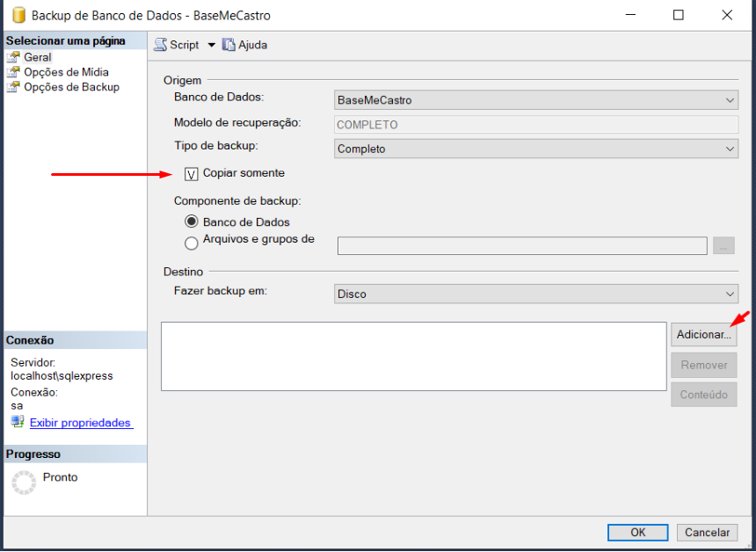
Task: Confirm the backup with OK
Action: tap(637, 532)
